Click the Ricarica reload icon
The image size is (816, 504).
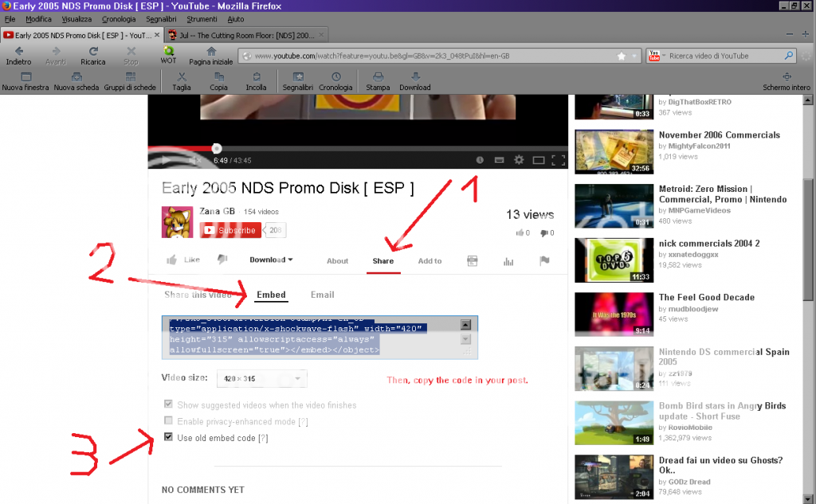tap(92, 52)
